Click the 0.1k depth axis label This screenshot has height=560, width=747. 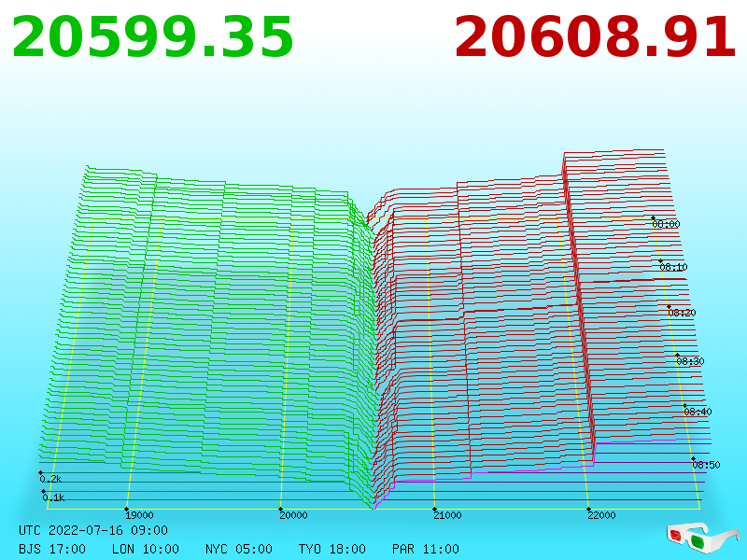tap(53, 497)
